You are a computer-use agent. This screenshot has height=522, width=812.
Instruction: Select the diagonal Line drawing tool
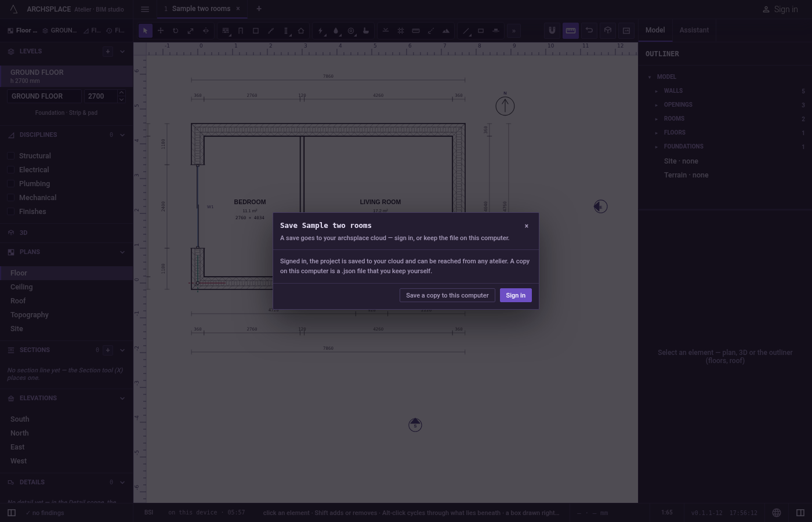click(x=466, y=31)
